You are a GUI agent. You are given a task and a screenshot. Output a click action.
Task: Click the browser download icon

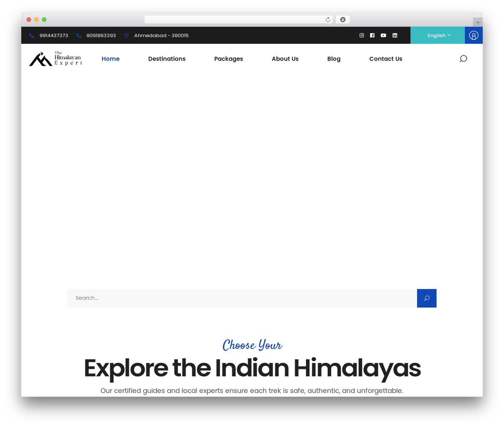tap(343, 20)
